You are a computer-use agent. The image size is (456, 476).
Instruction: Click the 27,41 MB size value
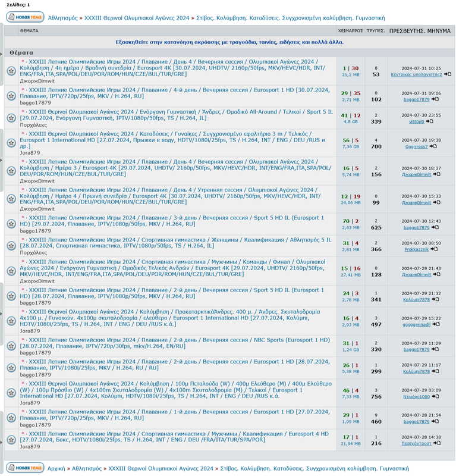[350, 275]
